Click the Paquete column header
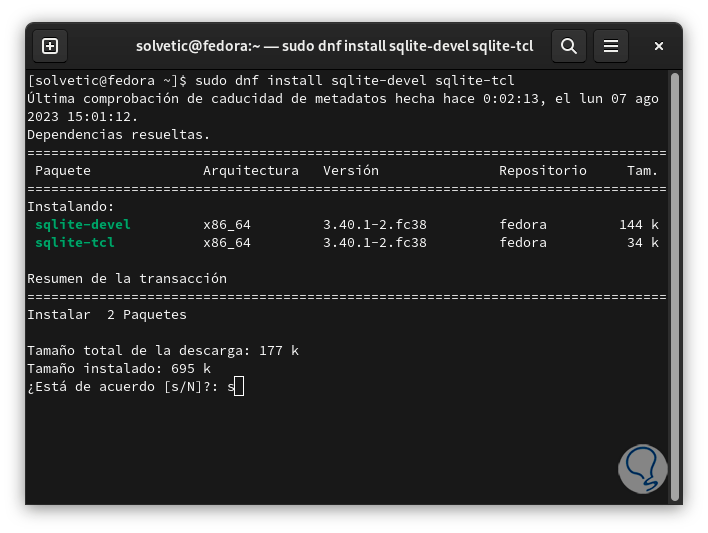The height and width of the screenshot is (533, 708). pos(63,171)
